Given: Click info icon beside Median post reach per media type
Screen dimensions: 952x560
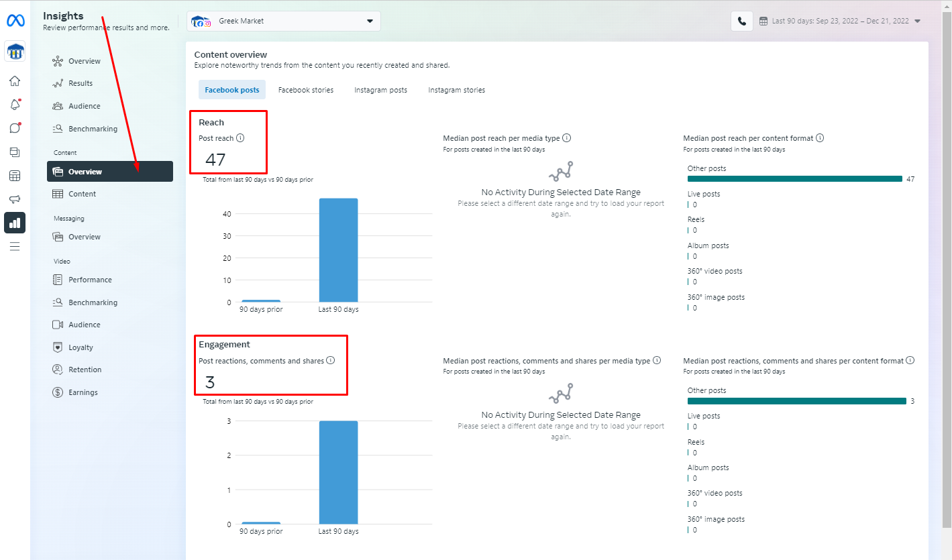Looking at the screenshot, I should [x=566, y=138].
